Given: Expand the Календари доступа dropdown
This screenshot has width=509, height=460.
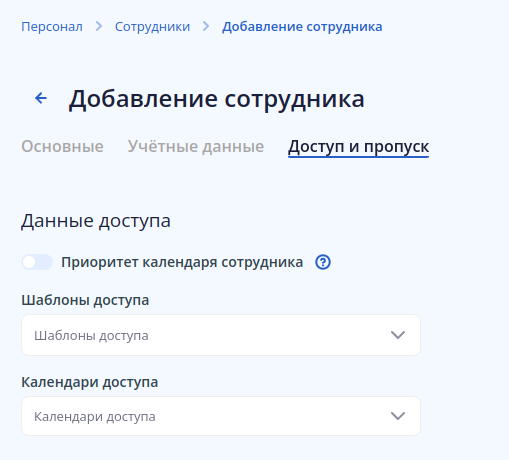Looking at the screenshot, I should pyautogui.click(x=221, y=416).
